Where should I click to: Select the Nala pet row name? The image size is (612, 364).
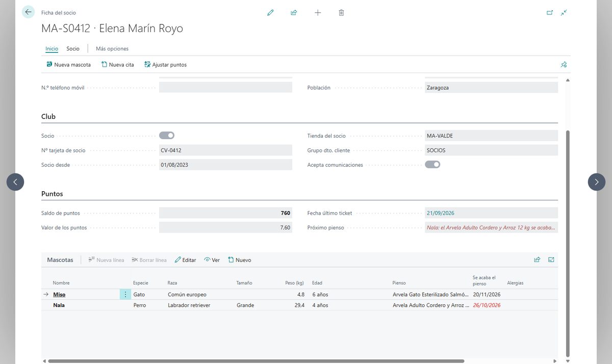59,305
